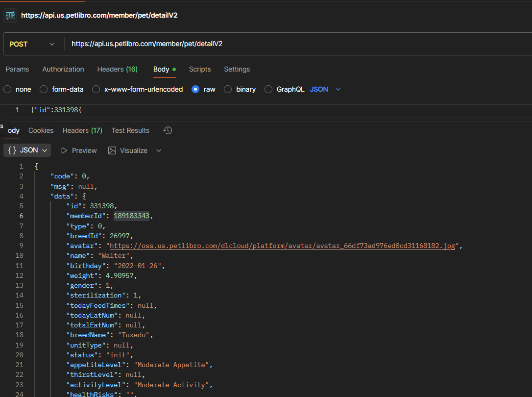This screenshot has height=397, width=532.
Task: Open the Test Results tab
Action: click(130, 130)
